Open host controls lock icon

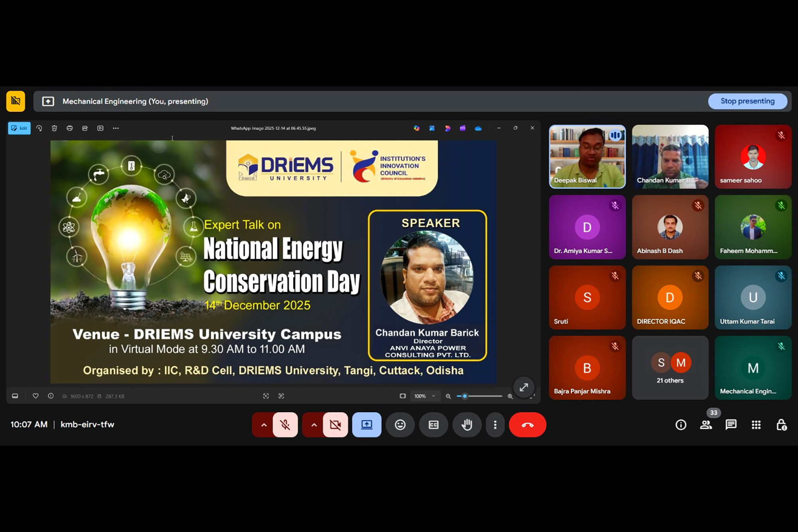click(781, 425)
